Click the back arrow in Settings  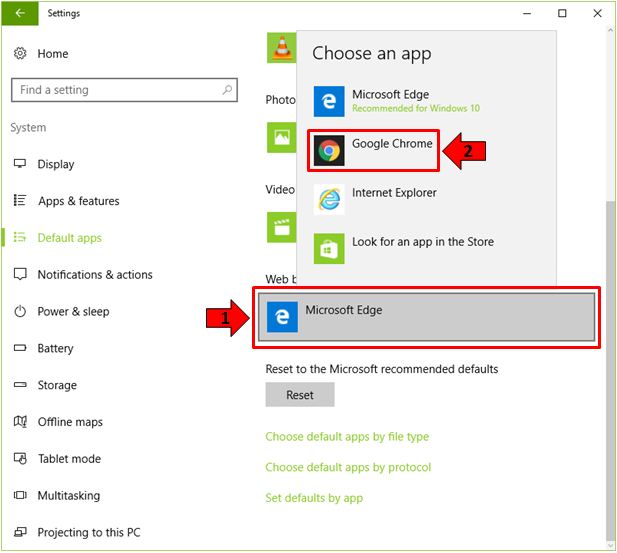20,14
